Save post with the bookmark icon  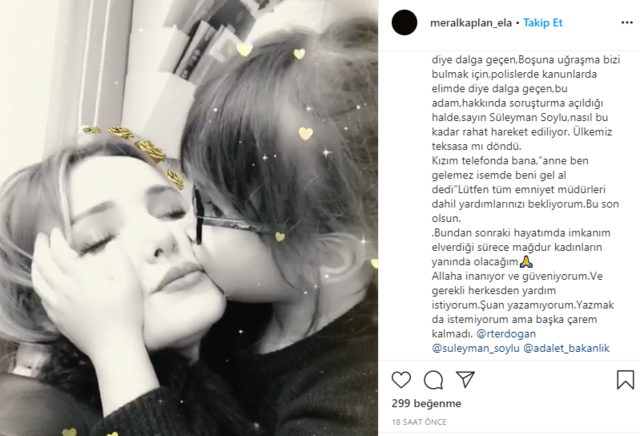click(x=625, y=380)
